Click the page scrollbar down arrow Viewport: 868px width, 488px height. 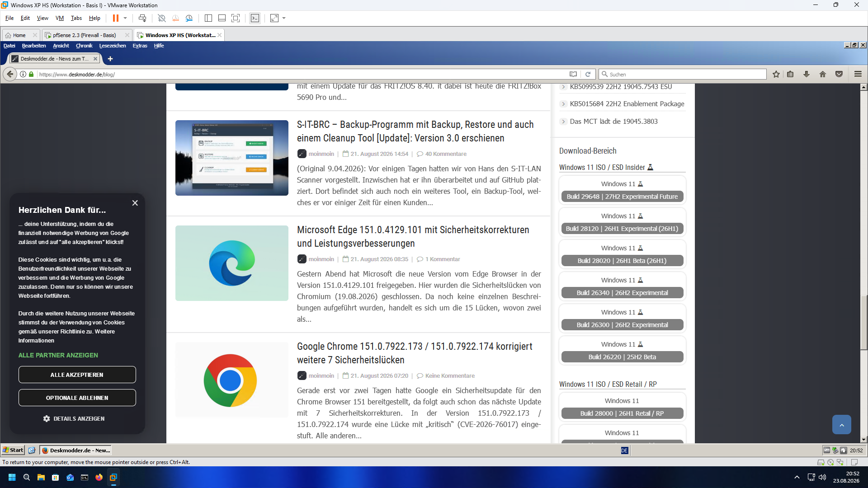tap(863, 439)
